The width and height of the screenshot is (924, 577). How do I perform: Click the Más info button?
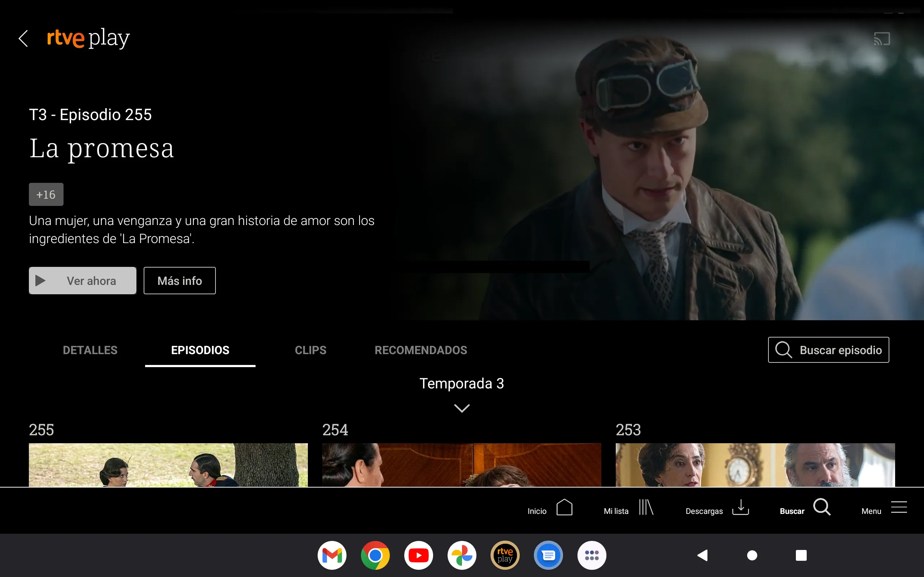[x=179, y=281]
